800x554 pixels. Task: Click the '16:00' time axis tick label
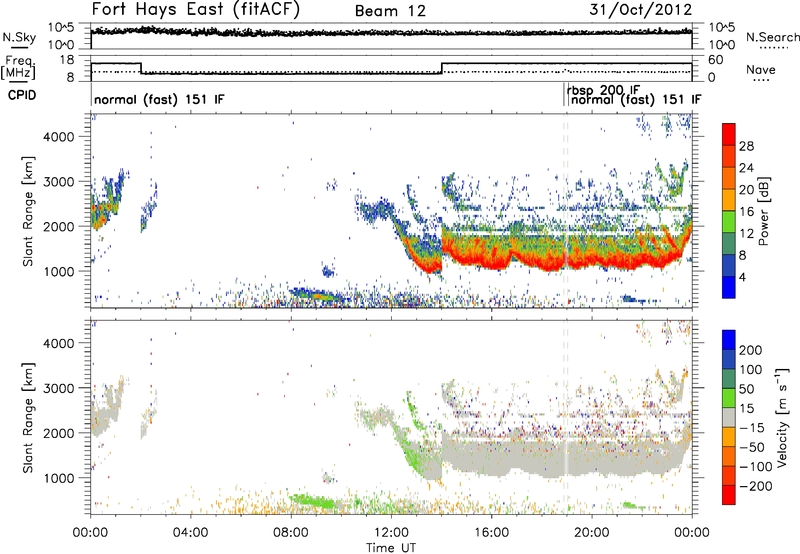coord(492,533)
